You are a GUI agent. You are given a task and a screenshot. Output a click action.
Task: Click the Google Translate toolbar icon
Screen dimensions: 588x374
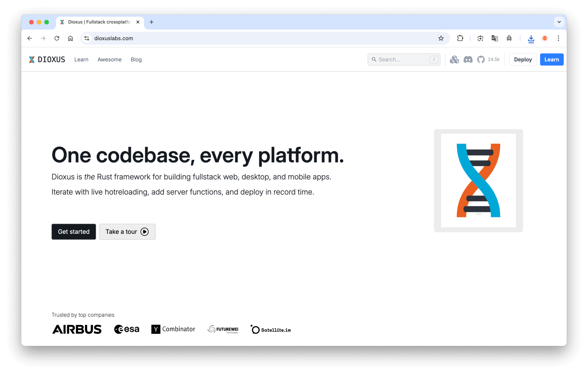click(x=495, y=38)
